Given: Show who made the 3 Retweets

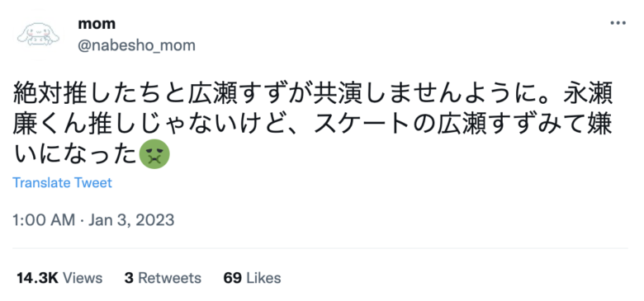Looking at the screenshot, I should click(x=163, y=278).
